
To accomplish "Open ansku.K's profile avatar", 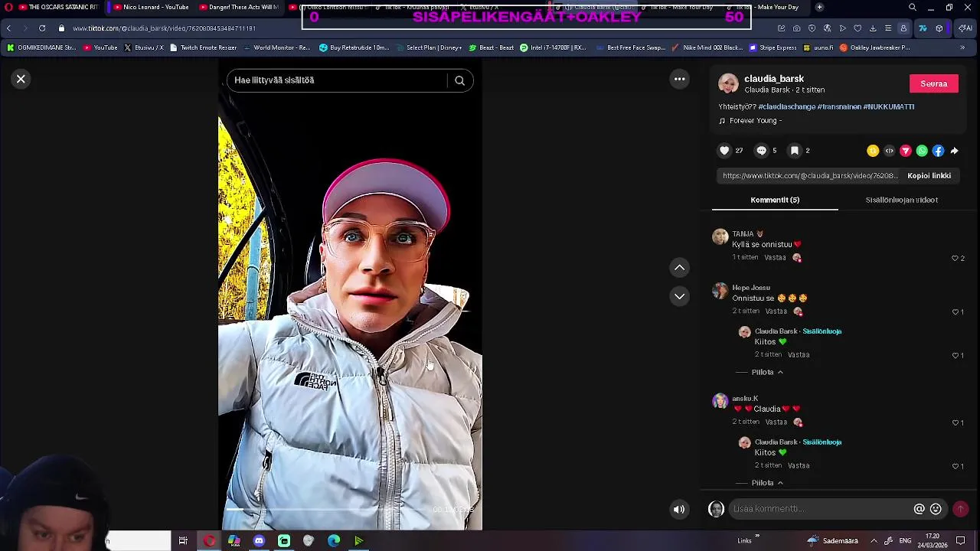I will [720, 401].
